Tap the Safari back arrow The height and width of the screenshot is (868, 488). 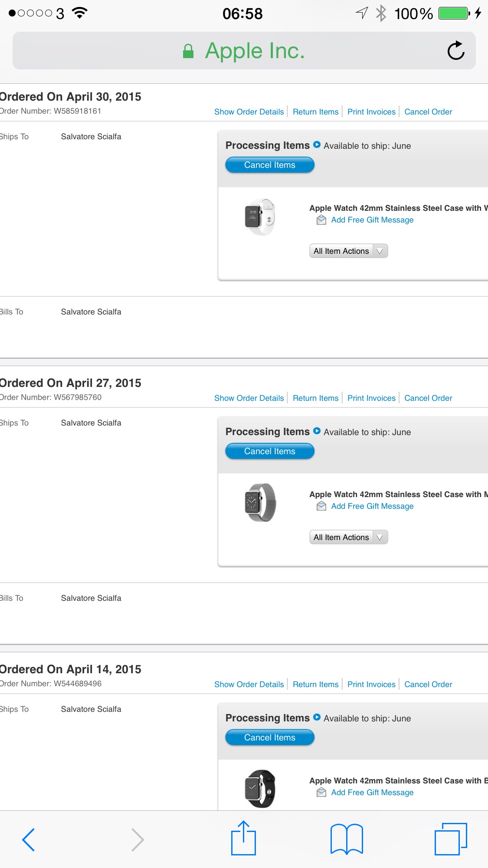[x=28, y=839]
